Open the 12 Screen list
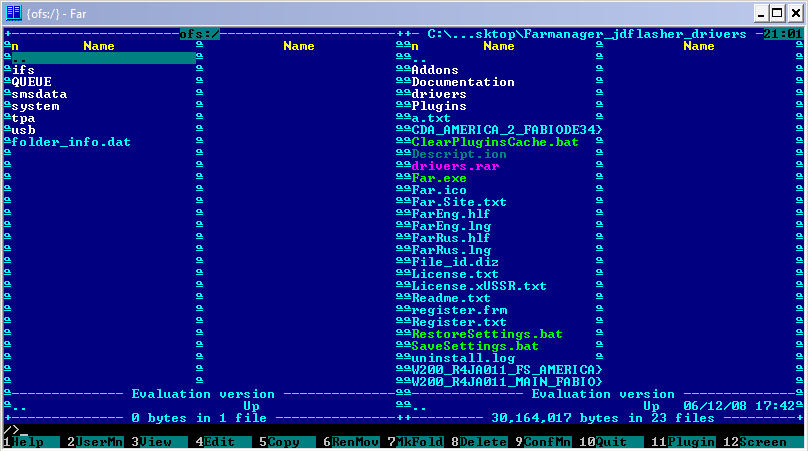The height and width of the screenshot is (451, 808). (762, 441)
